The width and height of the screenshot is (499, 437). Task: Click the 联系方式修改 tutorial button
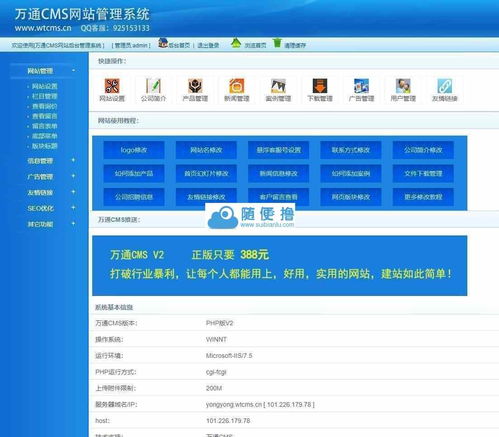point(351,150)
